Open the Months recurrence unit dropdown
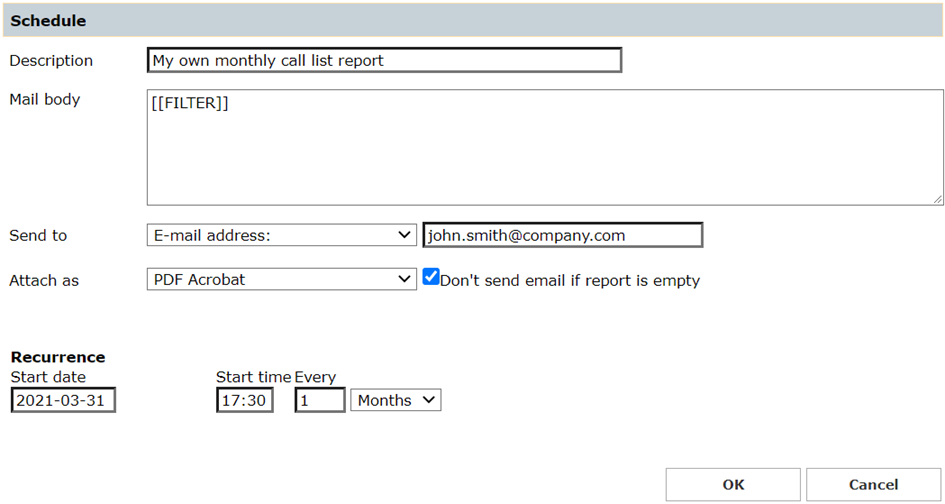The width and height of the screenshot is (945, 504). point(395,400)
